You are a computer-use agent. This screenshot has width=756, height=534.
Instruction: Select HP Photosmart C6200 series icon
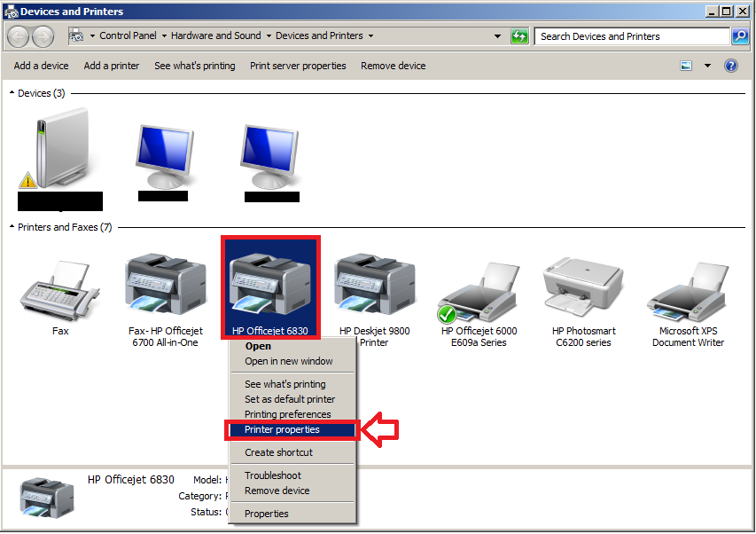(x=583, y=287)
